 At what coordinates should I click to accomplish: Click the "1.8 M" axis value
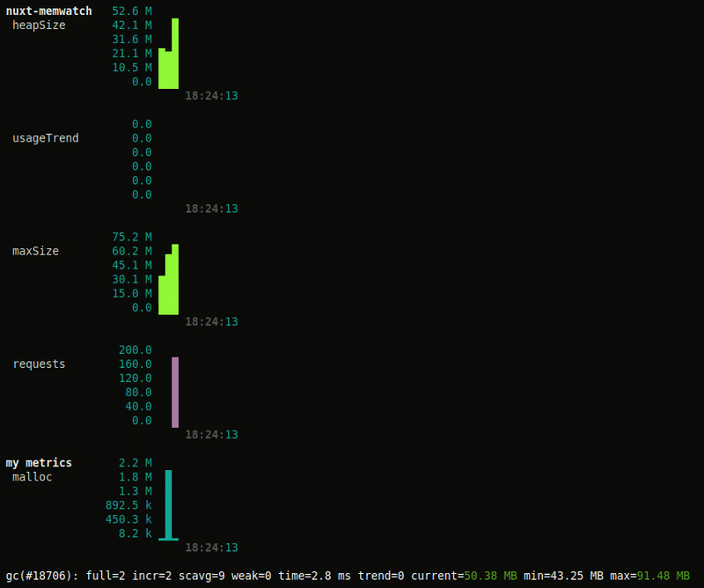point(136,476)
